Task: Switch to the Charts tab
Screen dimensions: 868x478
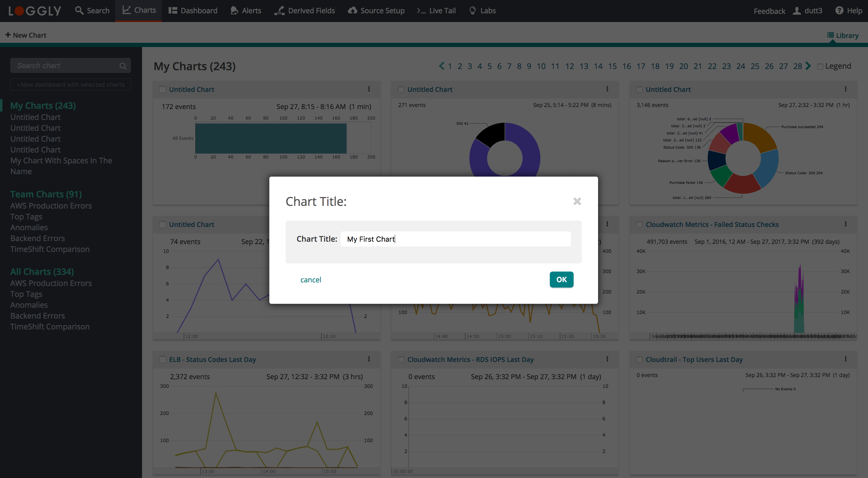Action: click(138, 11)
